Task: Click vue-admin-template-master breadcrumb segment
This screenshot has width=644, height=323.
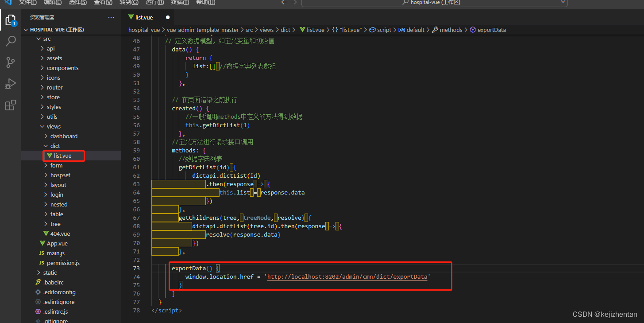Action: (203, 30)
